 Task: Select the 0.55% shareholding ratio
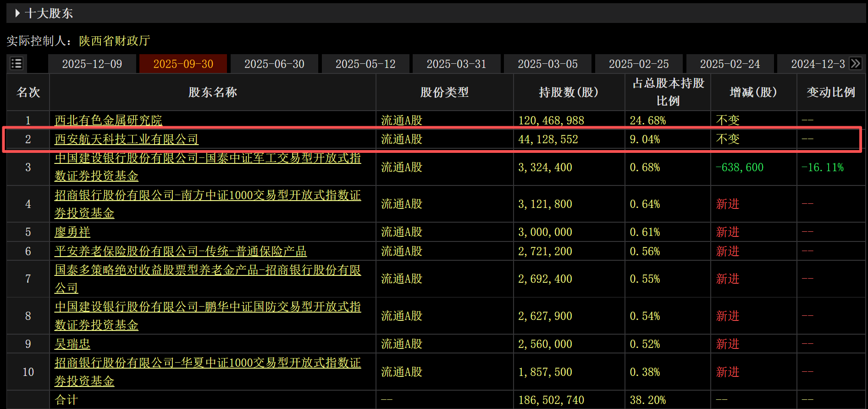click(645, 279)
